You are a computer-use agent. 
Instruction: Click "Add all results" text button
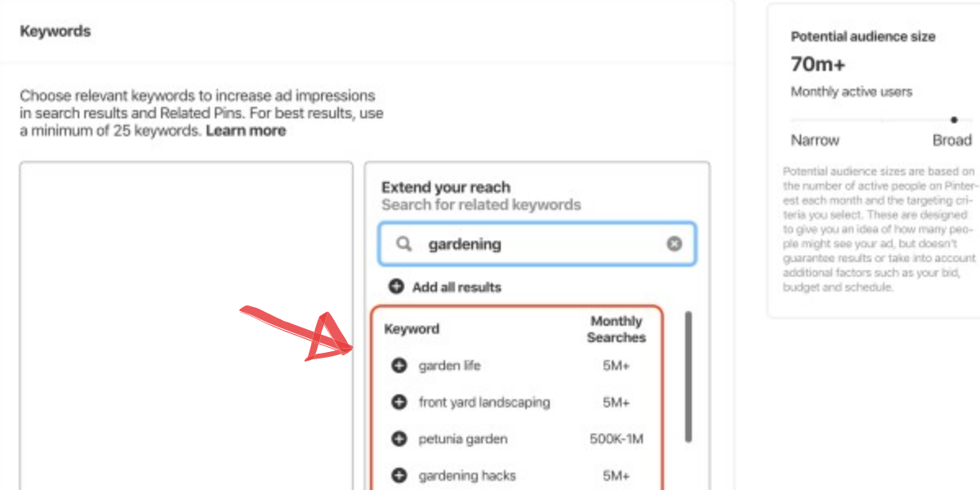[x=457, y=287]
